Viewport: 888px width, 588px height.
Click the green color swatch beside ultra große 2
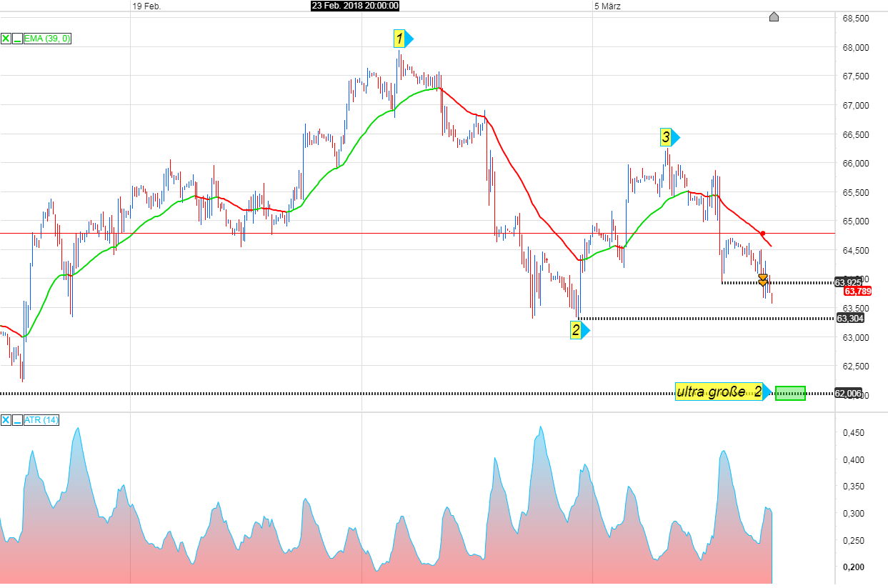(x=792, y=392)
